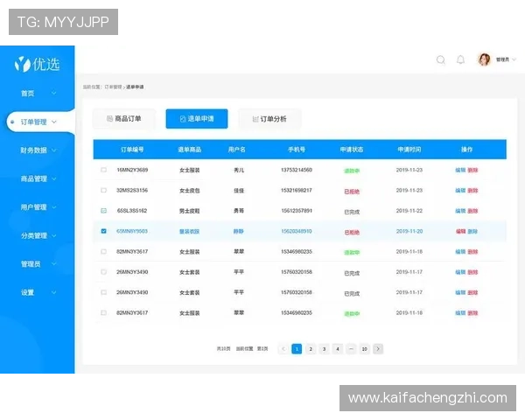The height and width of the screenshot is (420, 525).
Task: Click phone number 15612357891
Action: click(x=297, y=211)
